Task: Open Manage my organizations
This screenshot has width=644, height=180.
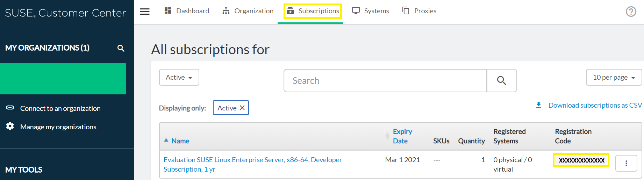Action: [x=58, y=127]
